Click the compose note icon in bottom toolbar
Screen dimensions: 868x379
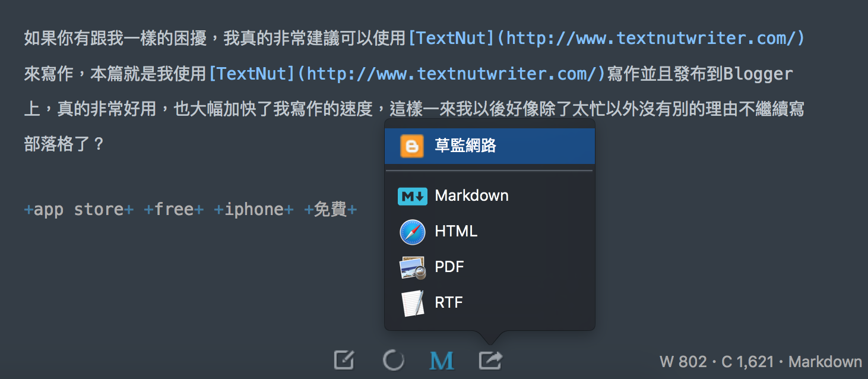tap(344, 359)
